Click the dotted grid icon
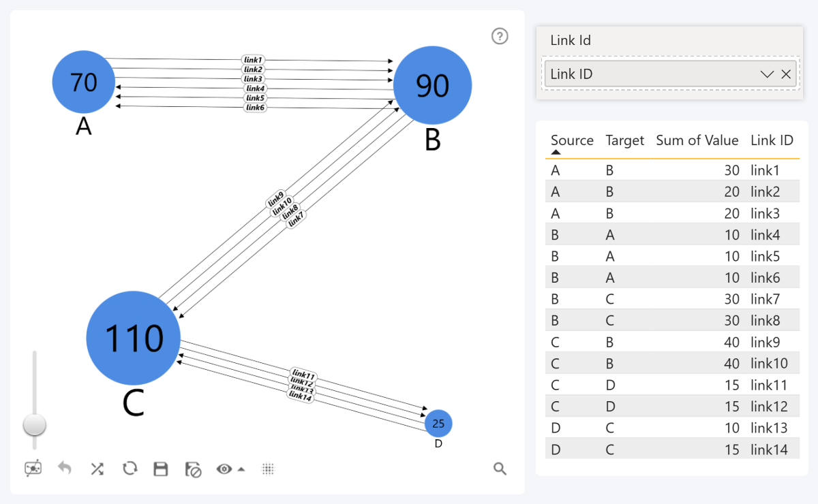 tap(268, 469)
